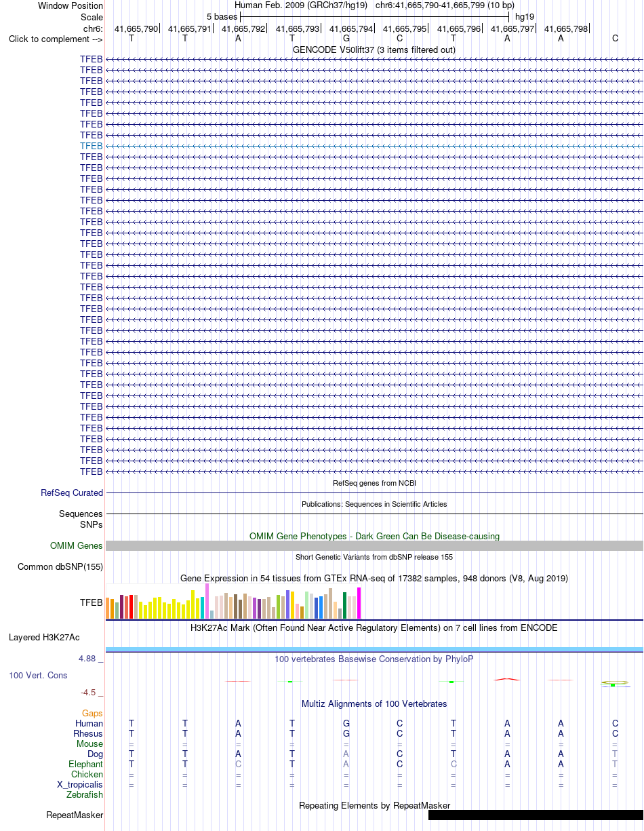Screen dimensions: 644x831
Task: Click base G in the top sequence row
Action: [346, 39]
